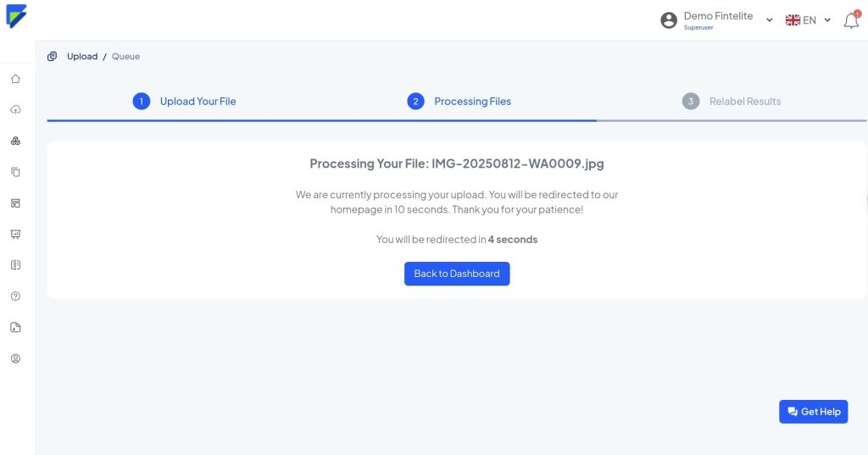Click the file download sidebar icon
Image resolution: width=868 pixels, height=455 pixels.
point(15,327)
